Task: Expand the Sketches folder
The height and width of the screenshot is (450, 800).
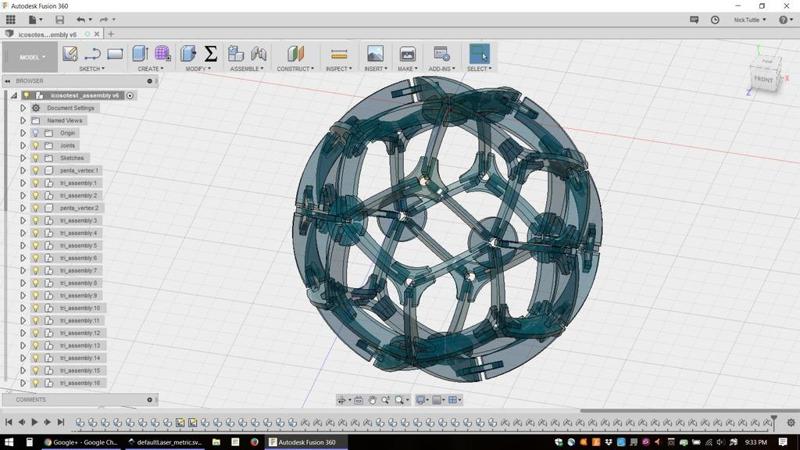Action: coord(23,158)
